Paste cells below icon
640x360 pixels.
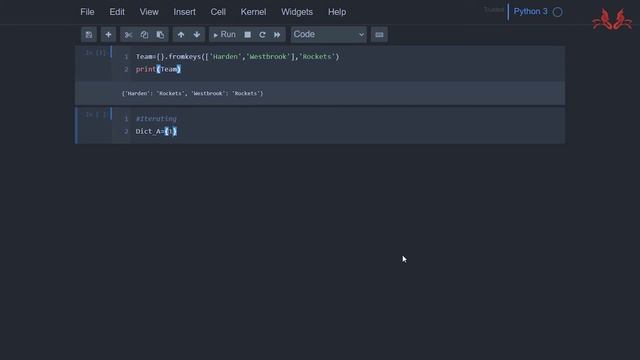160,35
